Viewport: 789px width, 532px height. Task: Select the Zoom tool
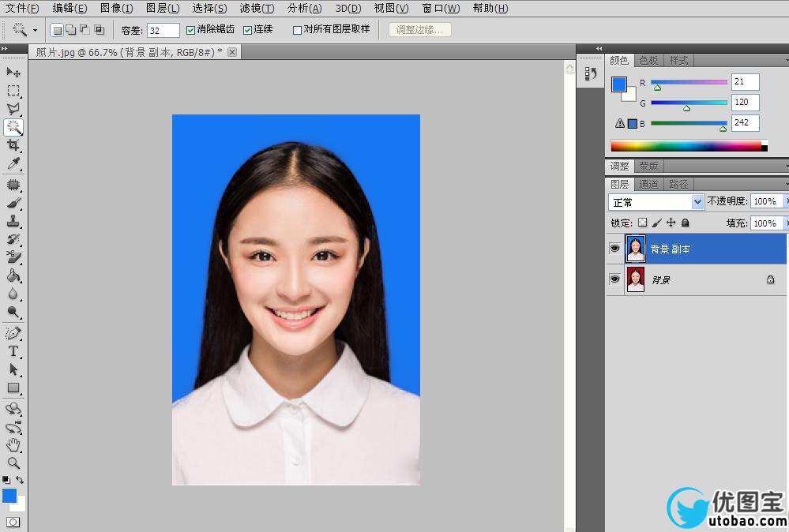click(13, 463)
